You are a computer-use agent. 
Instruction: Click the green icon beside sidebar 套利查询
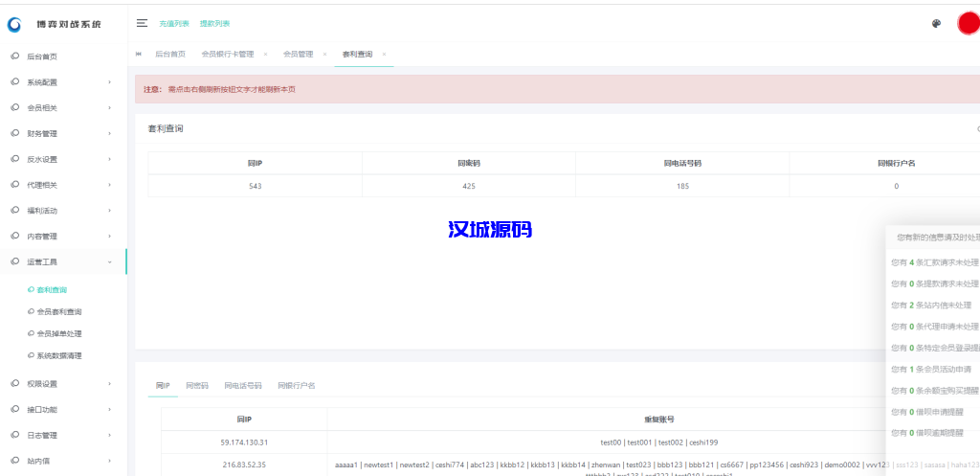point(32,289)
